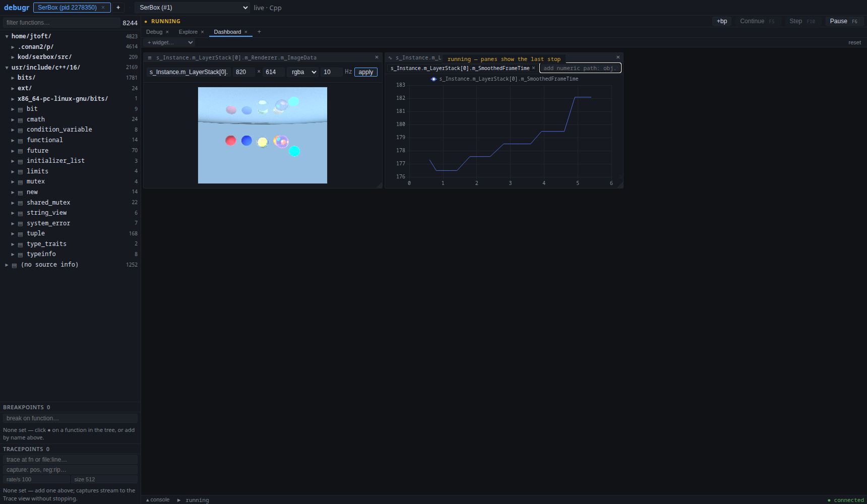
Task: Close the m_ImageData widget pane
Action: click(x=377, y=57)
